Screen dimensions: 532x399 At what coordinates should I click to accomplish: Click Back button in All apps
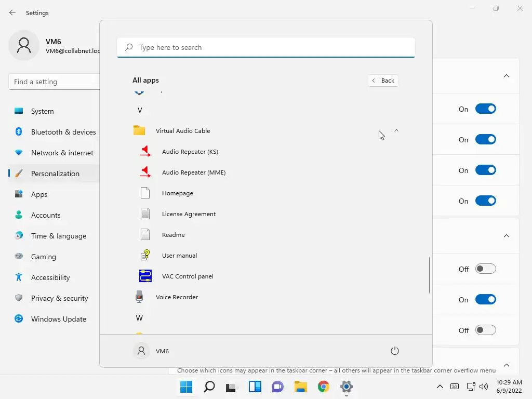[383, 81]
